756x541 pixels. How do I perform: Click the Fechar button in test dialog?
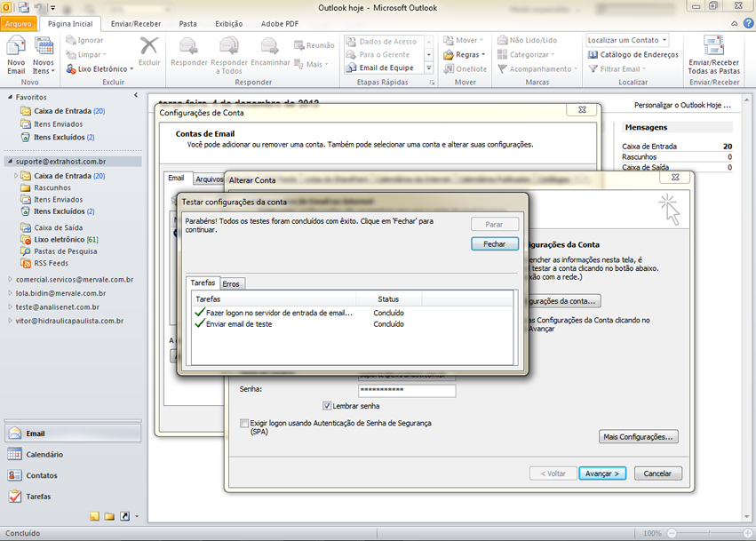[x=495, y=244]
